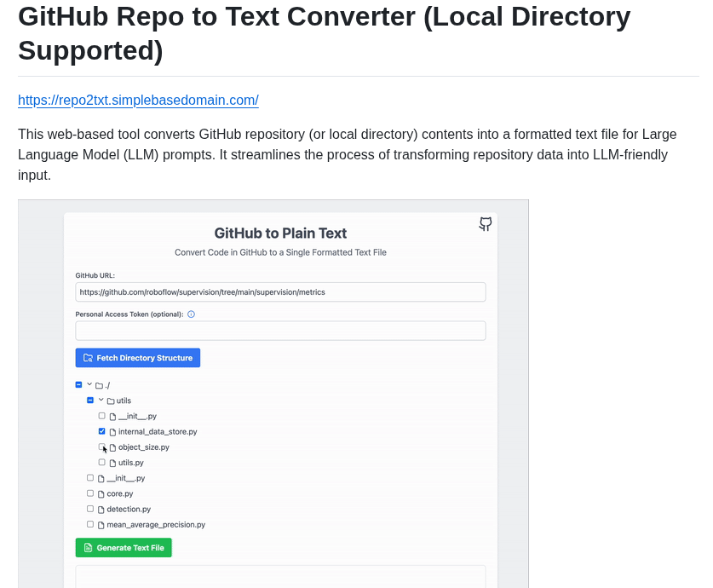This screenshot has width=713, height=588.
Task: Focus the Personal Access Token input field
Action: [280, 331]
